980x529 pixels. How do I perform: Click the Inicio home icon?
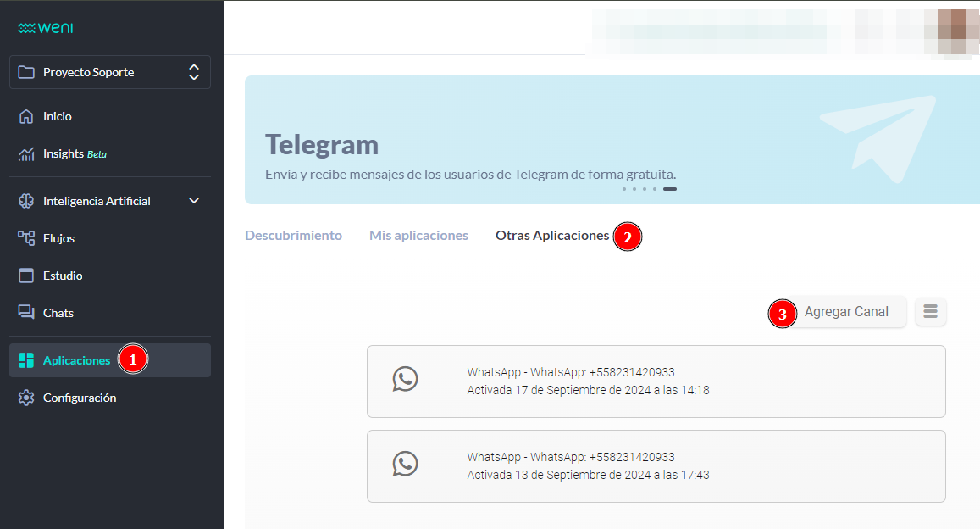26,116
